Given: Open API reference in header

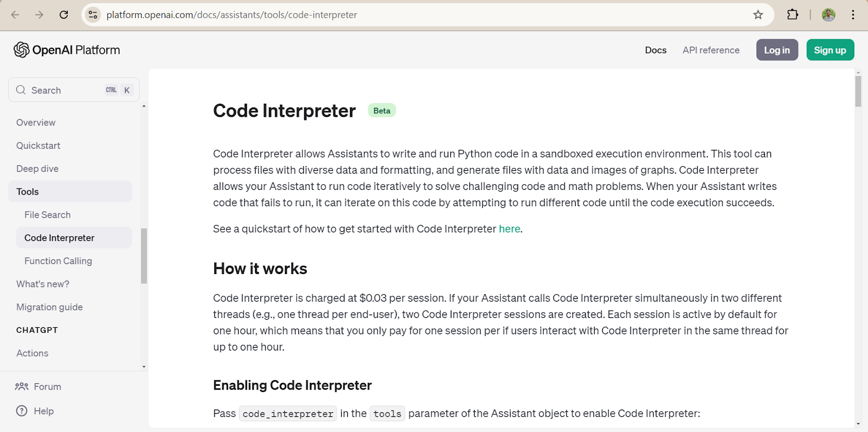Looking at the screenshot, I should point(711,50).
